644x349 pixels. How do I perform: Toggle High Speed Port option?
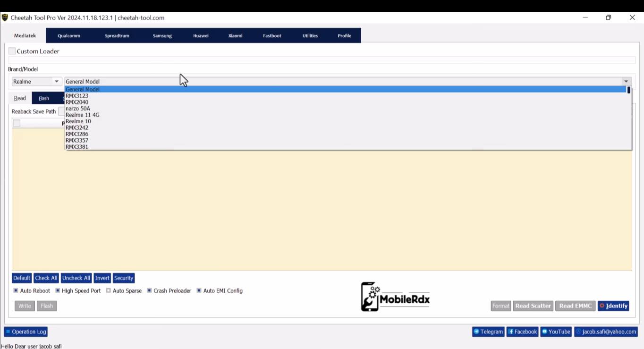click(x=58, y=290)
